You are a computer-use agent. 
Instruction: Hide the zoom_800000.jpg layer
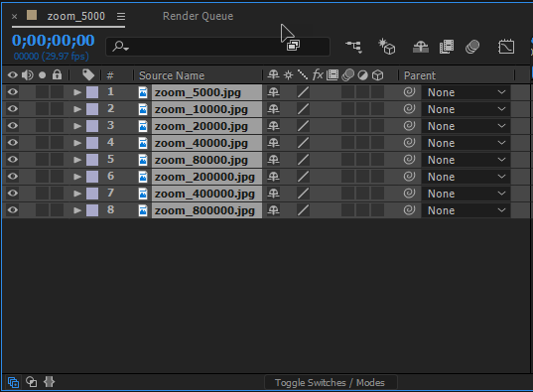(x=13, y=210)
